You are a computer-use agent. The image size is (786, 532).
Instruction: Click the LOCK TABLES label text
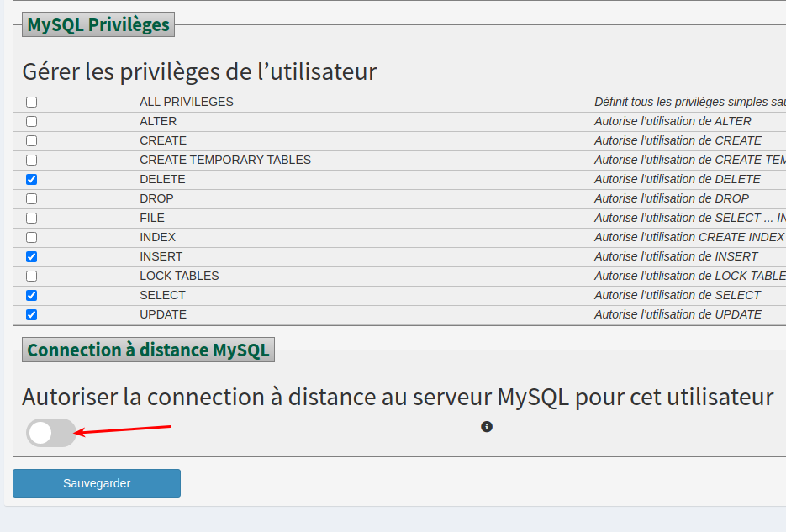coord(179,276)
